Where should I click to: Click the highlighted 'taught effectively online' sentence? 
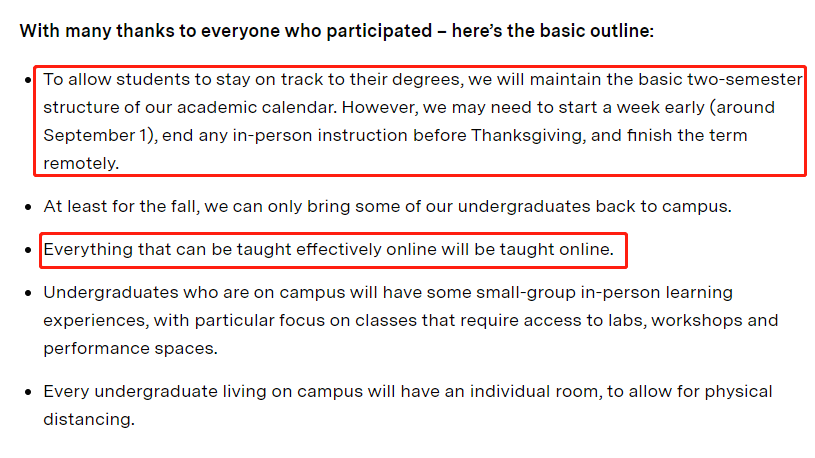328,250
